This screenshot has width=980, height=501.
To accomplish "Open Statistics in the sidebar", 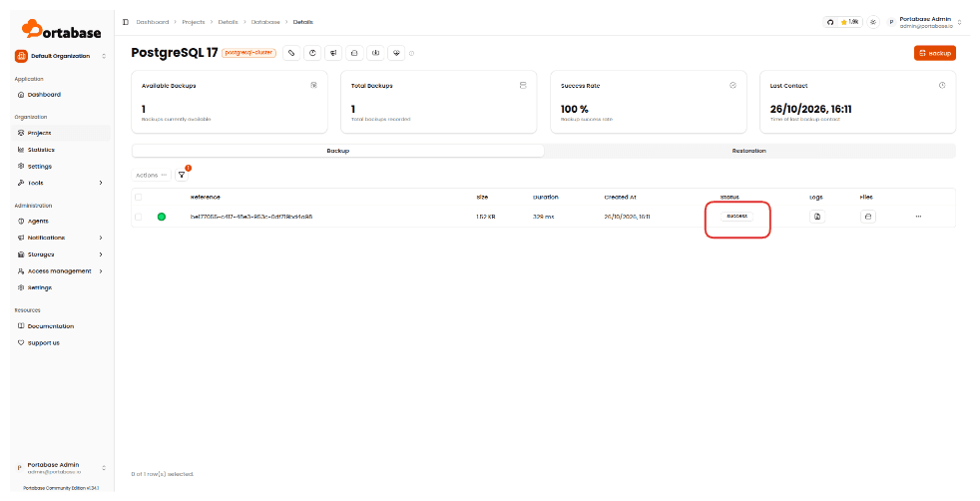I will [61, 150].
